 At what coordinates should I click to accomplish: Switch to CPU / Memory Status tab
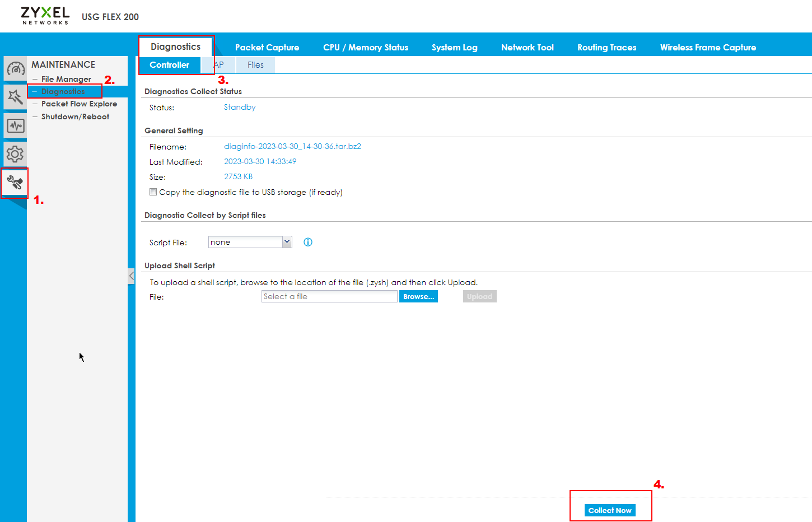pyautogui.click(x=365, y=48)
